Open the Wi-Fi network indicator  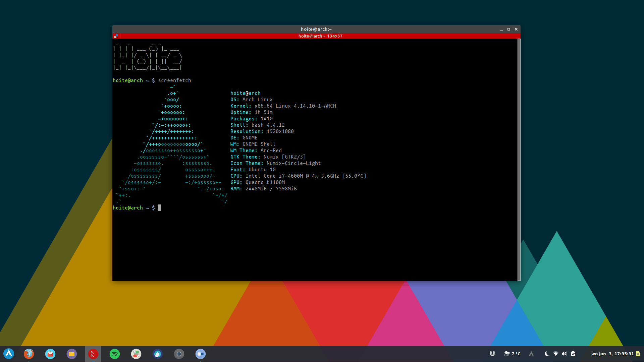point(556,354)
